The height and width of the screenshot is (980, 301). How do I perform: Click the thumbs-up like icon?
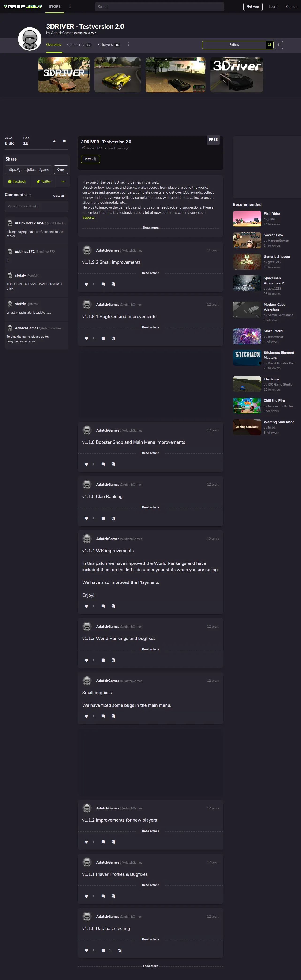pos(54,141)
